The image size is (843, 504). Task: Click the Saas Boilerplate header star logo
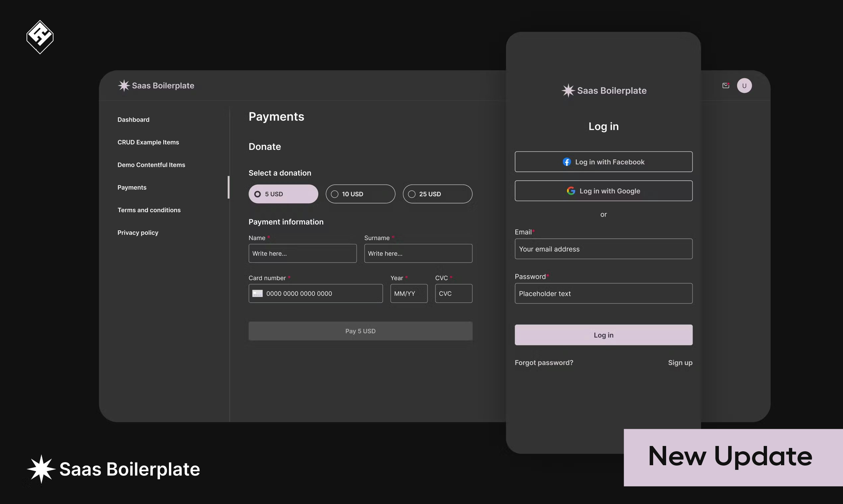tap(124, 86)
